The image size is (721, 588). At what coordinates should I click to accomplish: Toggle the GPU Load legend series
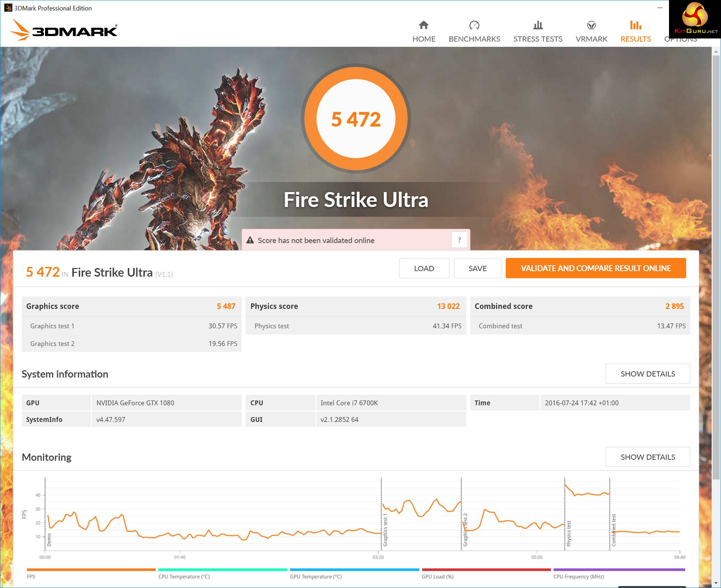tap(437, 577)
